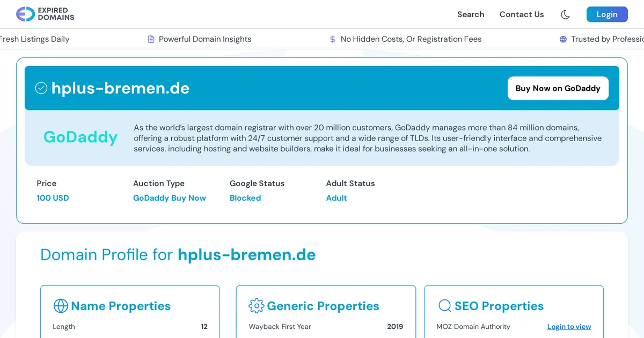
Task: Click the Login button
Action: 607,14
